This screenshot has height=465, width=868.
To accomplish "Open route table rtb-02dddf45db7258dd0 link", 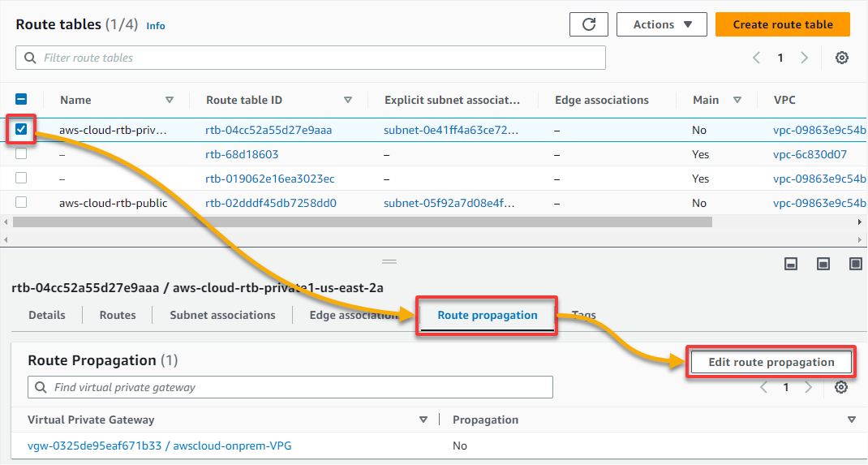I will point(271,203).
